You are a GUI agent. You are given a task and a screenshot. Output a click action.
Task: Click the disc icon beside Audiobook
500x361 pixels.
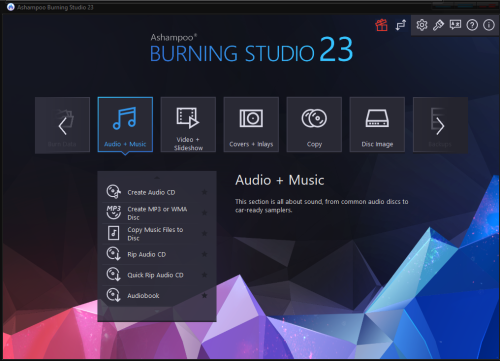point(113,295)
